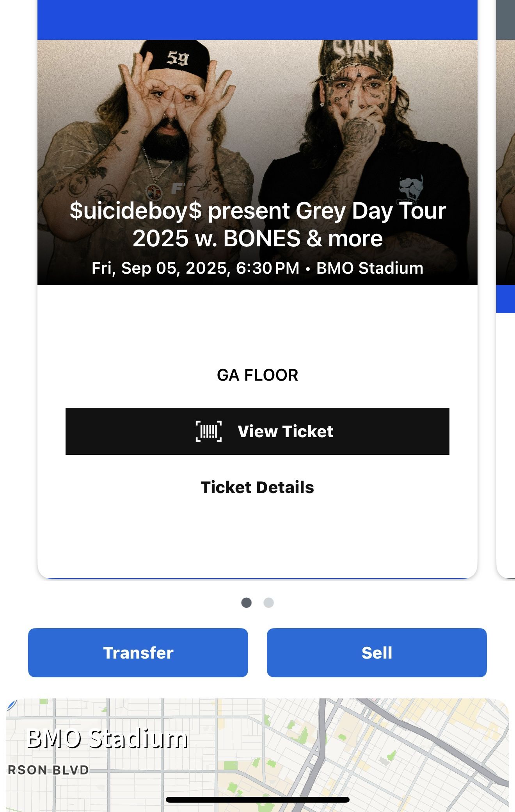Viewport: 515px width, 812px height.
Task: Tap the BMO Stadium label on map
Action: point(107,739)
